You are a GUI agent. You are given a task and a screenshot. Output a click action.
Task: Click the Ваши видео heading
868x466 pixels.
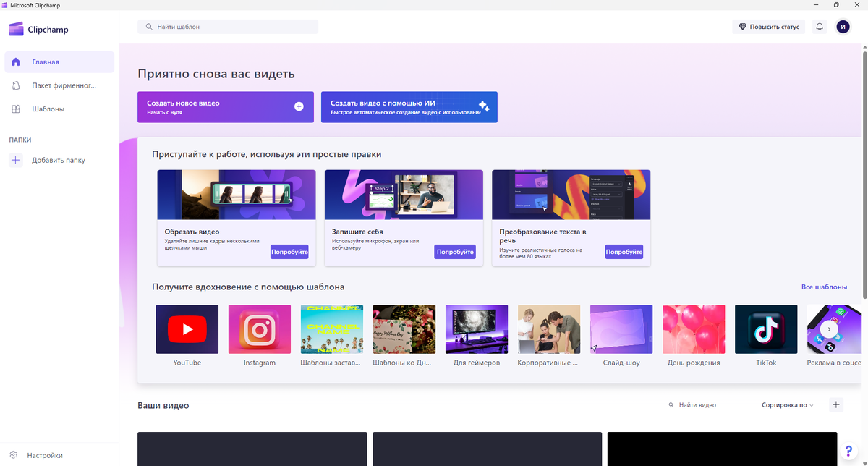click(163, 406)
